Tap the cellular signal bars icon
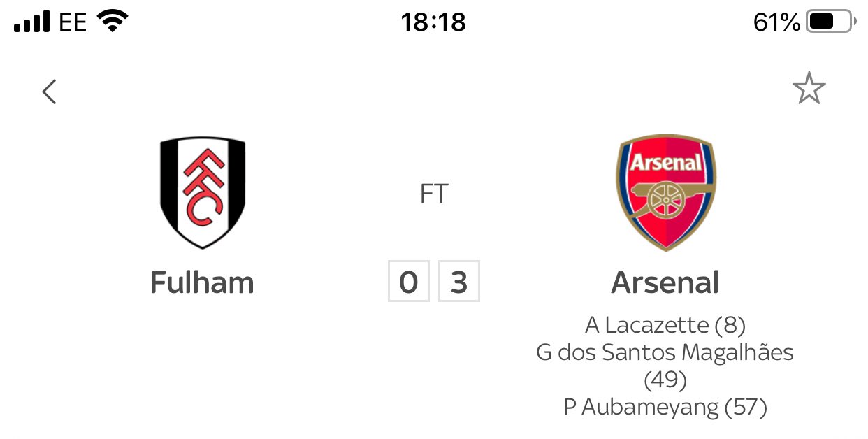 coord(31,22)
